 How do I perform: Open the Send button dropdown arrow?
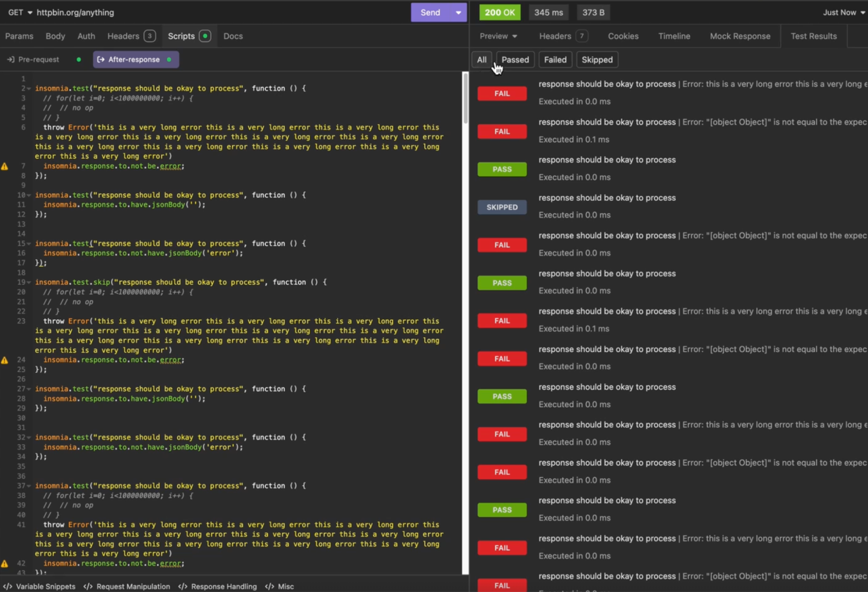(x=458, y=12)
